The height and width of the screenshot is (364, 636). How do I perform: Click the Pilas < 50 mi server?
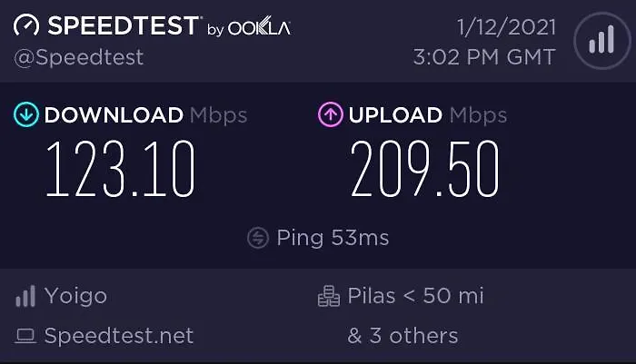415,296
